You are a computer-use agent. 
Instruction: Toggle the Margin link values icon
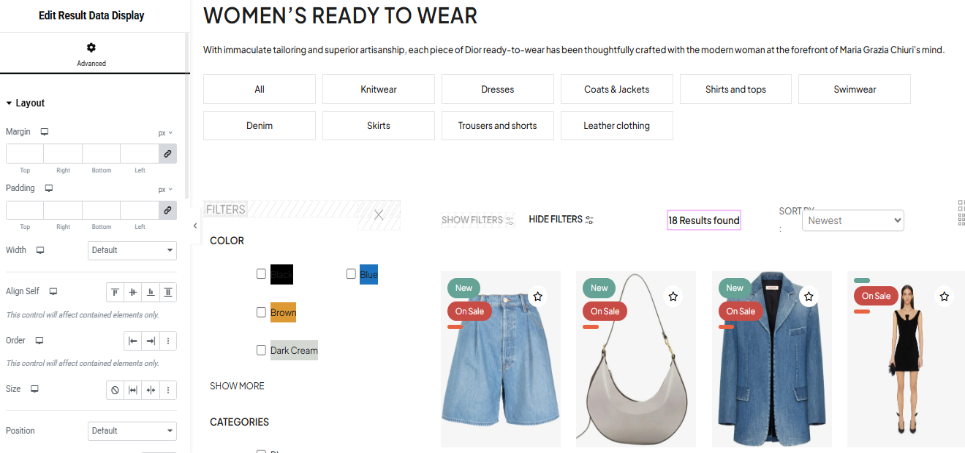[x=167, y=154]
